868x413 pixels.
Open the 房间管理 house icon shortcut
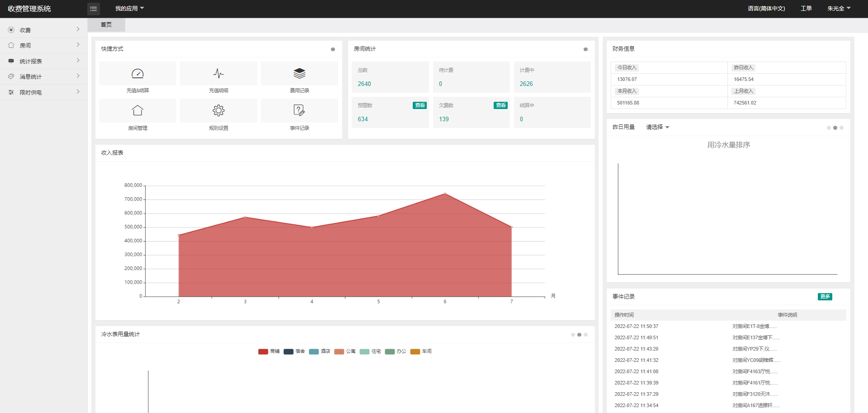[x=137, y=110]
